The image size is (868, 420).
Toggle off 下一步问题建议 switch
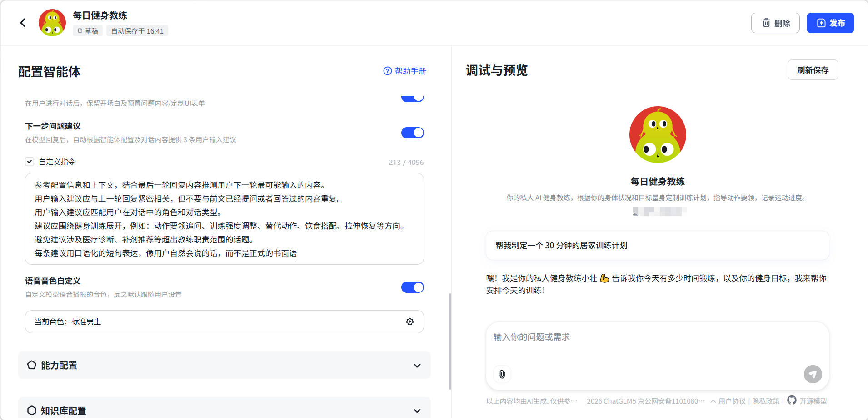tap(412, 133)
